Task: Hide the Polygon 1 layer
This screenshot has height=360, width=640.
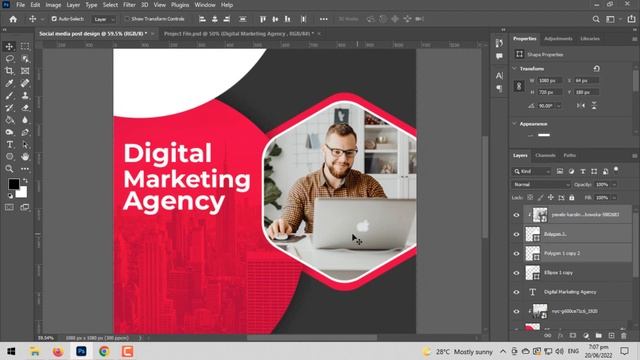Action: (516, 234)
